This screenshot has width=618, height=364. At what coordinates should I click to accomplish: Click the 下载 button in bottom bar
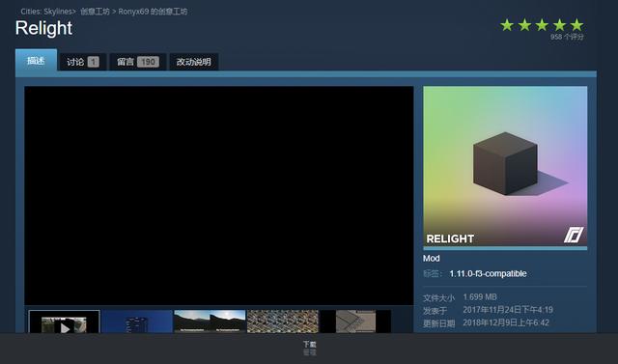pos(309,345)
